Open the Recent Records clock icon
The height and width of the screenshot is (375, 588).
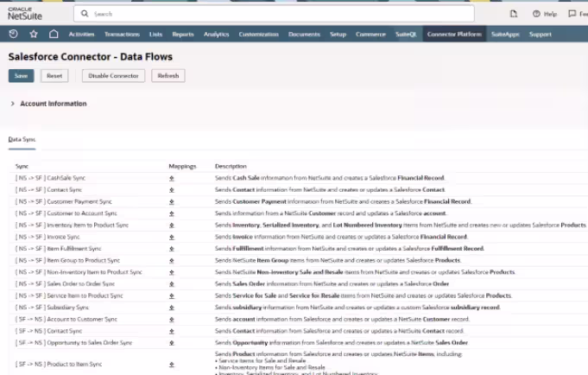coord(13,35)
